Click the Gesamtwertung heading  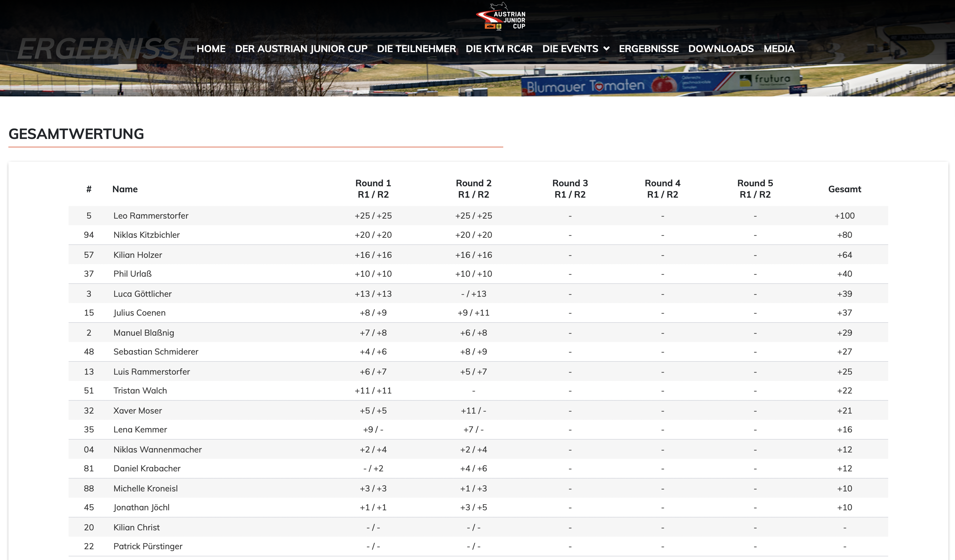pyautogui.click(x=76, y=134)
